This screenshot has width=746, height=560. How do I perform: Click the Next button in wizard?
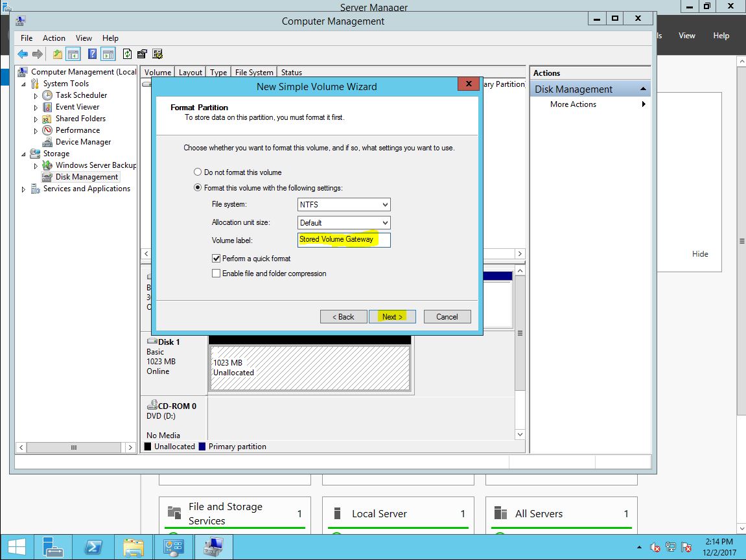pyautogui.click(x=392, y=317)
